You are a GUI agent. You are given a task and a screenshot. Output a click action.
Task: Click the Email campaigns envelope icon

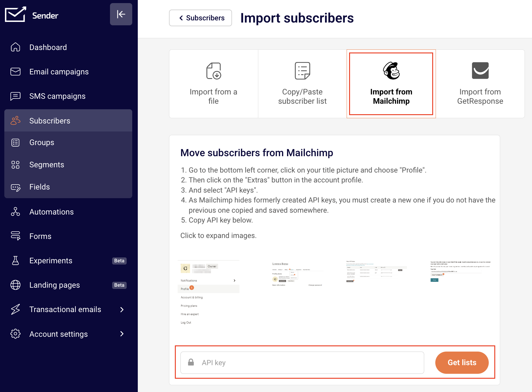tap(15, 72)
